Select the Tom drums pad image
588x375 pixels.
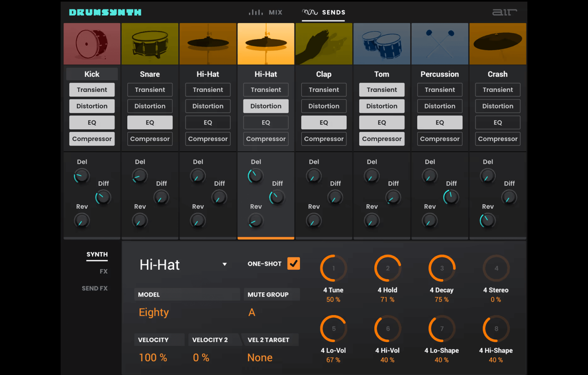382,44
